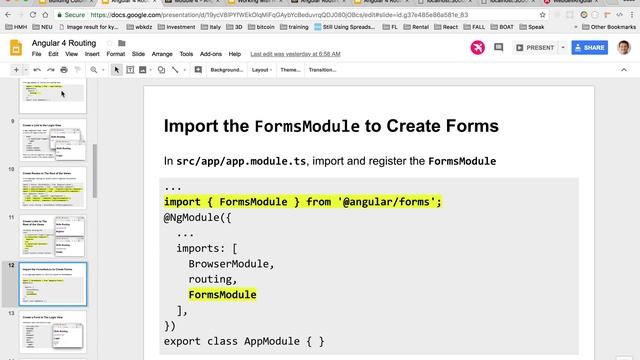The height and width of the screenshot is (360, 640).
Task: Select slide 9 thumbnail
Action: pyautogui.click(x=53, y=140)
